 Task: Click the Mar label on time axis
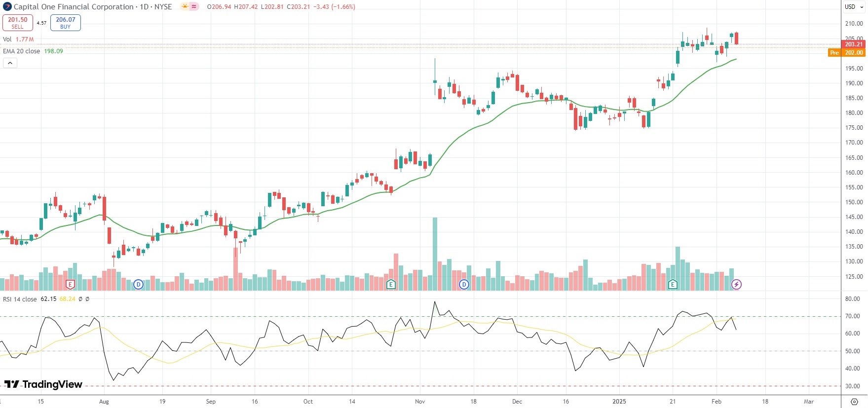click(x=809, y=402)
